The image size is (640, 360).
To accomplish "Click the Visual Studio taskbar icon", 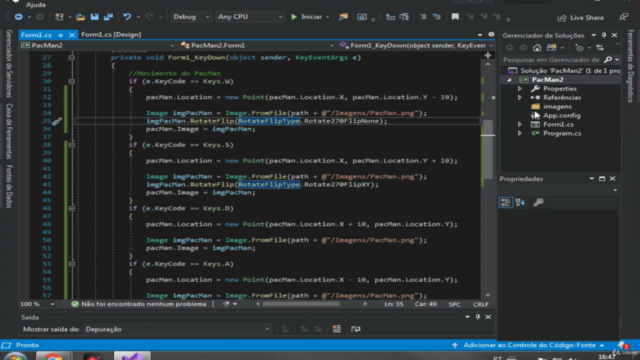I will pyautogui.click(x=132, y=356).
